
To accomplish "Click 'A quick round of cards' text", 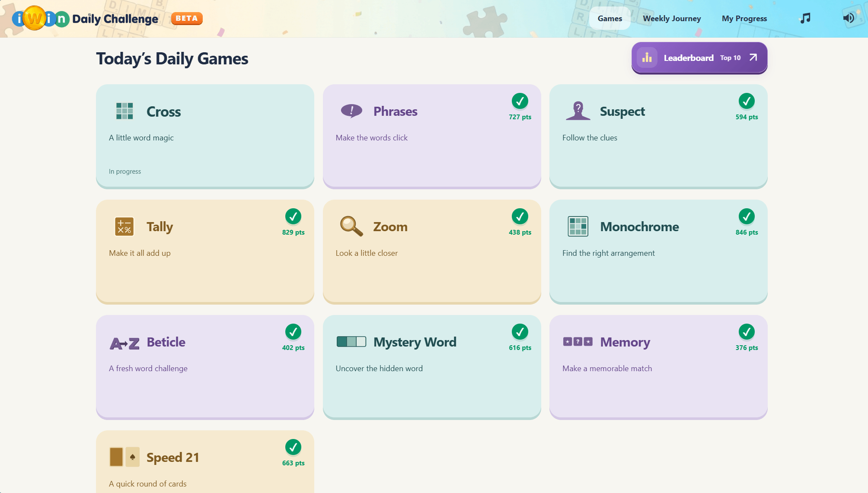I will coord(148,484).
